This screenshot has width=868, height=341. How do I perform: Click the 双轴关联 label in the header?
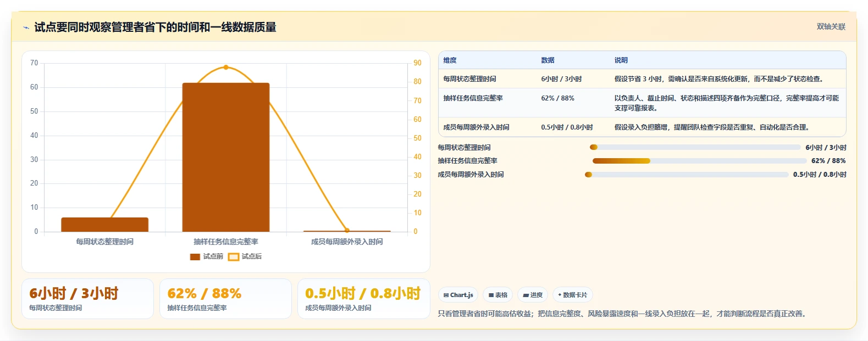point(831,27)
